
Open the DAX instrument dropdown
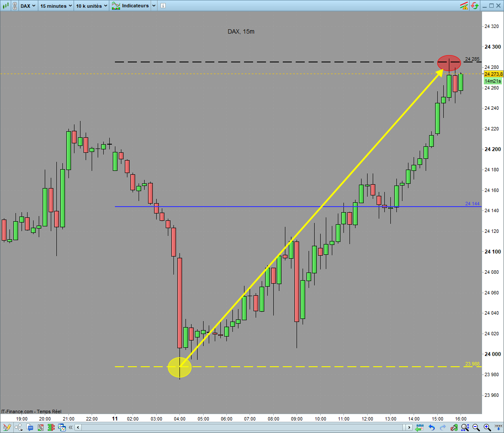pyautogui.click(x=28, y=6)
